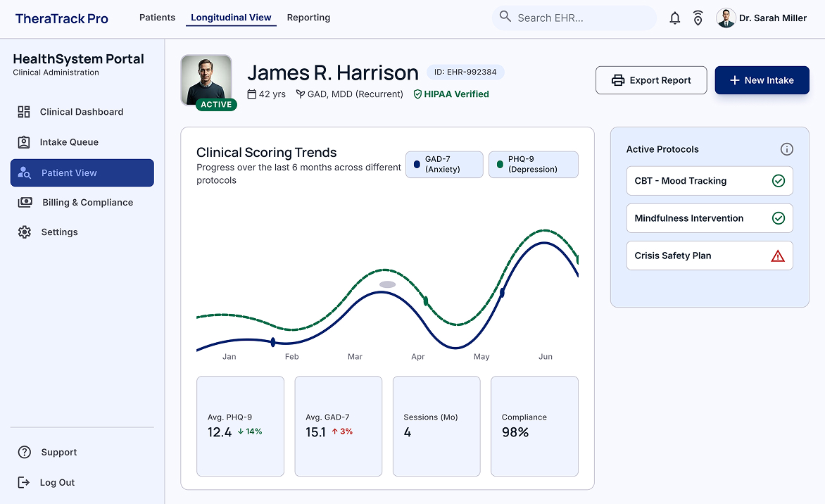Click the Crisis Safety Plan warning triangle
The width and height of the screenshot is (825, 504).
coord(778,256)
